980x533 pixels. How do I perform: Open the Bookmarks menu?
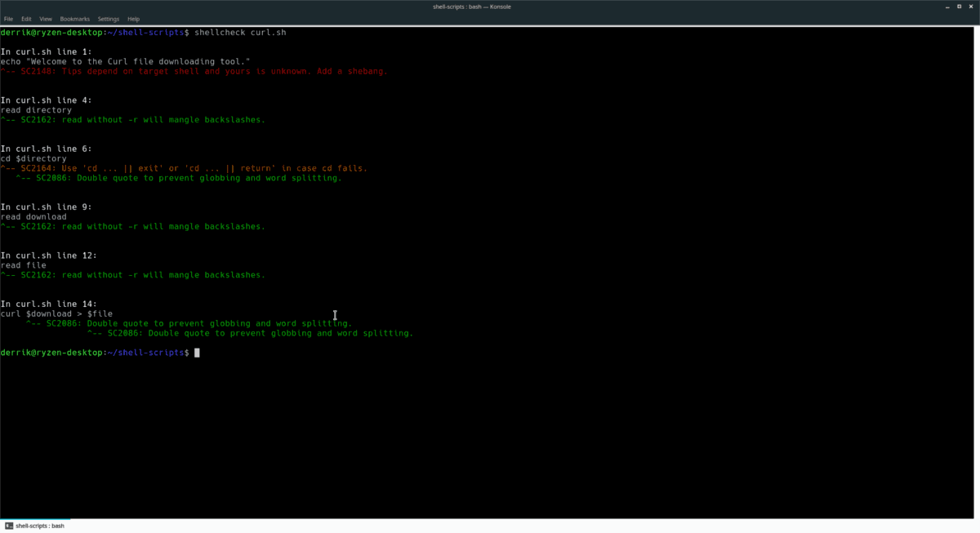tap(74, 19)
